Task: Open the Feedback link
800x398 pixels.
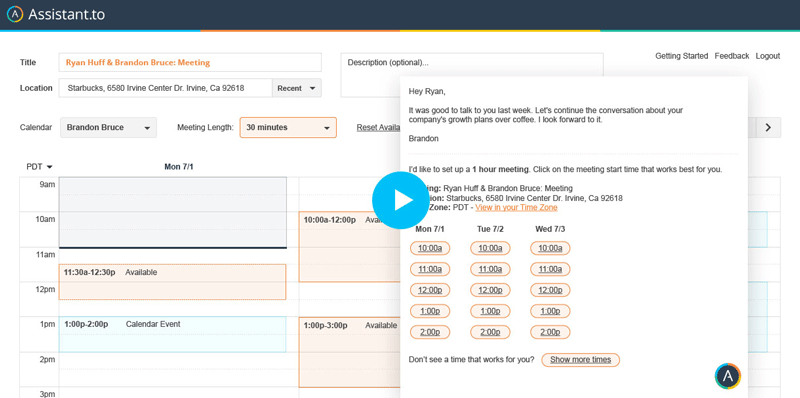Action: 732,56
